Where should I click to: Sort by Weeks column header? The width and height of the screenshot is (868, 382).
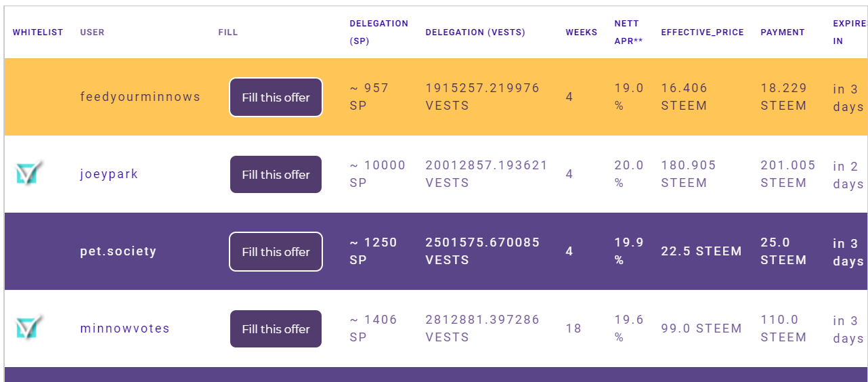(x=582, y=33)
